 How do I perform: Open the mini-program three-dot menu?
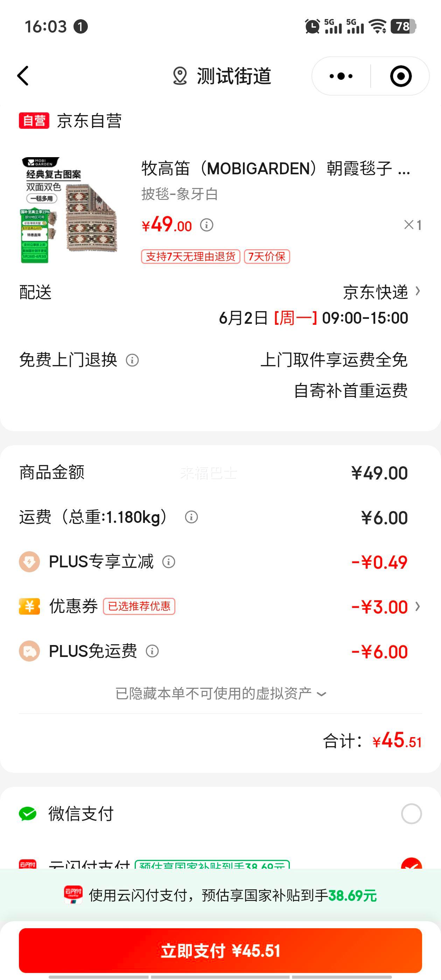(341, 76)
